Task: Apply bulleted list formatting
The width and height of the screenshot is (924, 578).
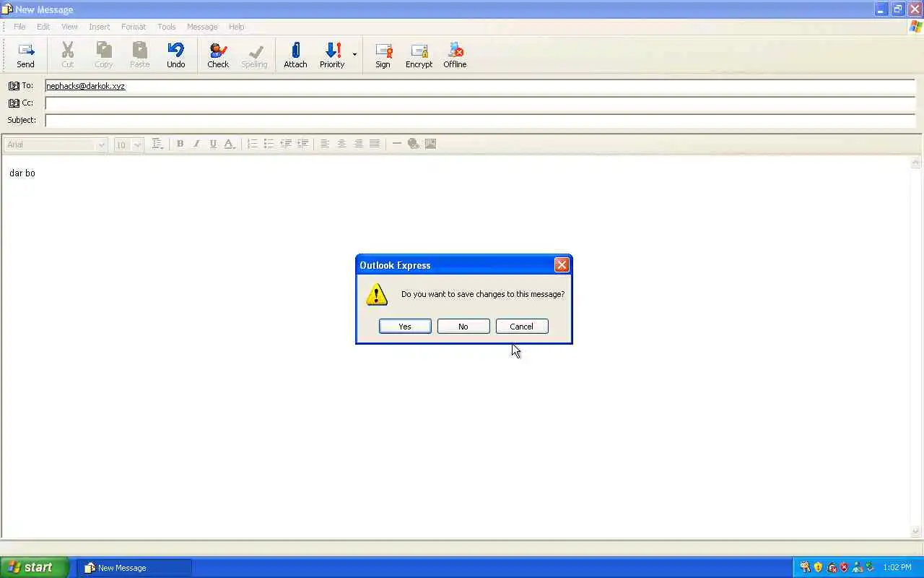Action: (269, 144)
